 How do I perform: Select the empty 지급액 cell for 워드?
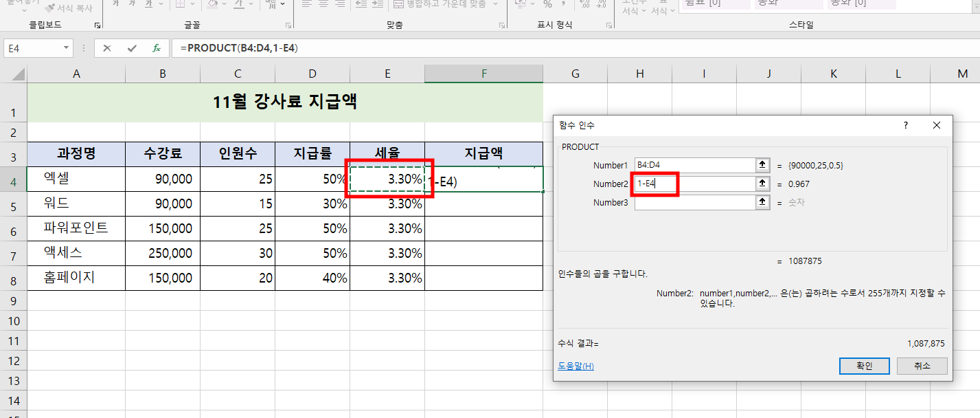pyautogui.click(x=483, y=203)
